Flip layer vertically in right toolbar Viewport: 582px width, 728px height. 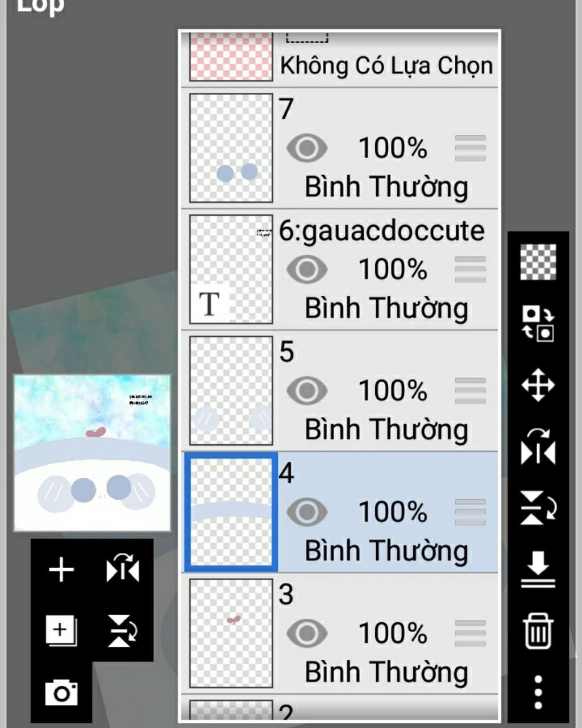click(538, 508)
